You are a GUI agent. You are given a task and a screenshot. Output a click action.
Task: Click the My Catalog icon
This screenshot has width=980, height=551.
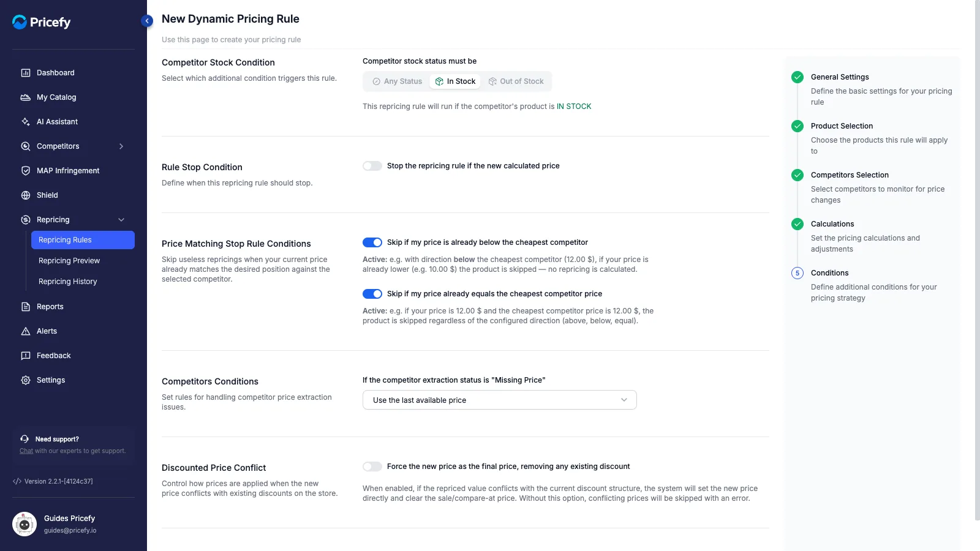[x=26, y=97]
